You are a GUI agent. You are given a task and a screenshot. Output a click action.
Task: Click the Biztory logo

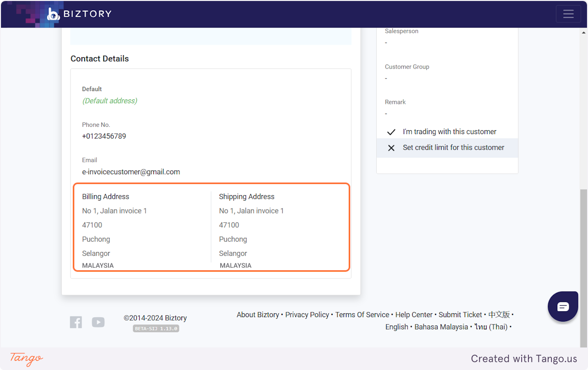(79, 14)
